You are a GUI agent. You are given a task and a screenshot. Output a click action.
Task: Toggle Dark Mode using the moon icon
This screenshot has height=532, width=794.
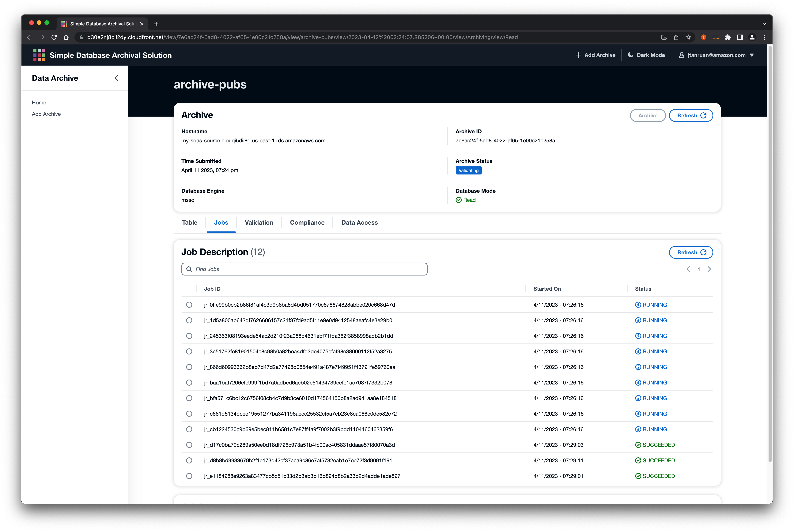(x=630, y=55)
